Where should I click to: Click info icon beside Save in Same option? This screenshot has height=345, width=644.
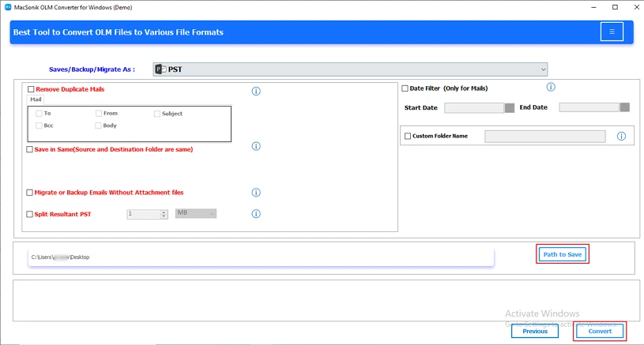pyautogui.click(x=256, y=146)
